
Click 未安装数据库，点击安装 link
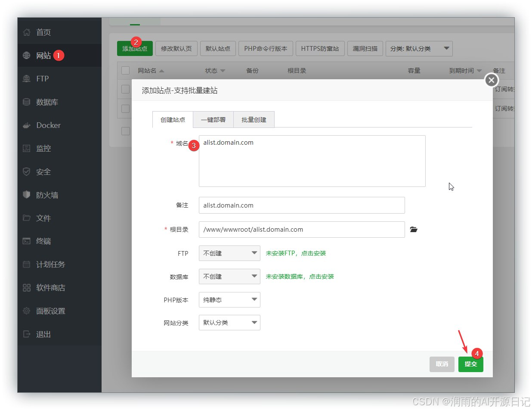tap(300, 276)
